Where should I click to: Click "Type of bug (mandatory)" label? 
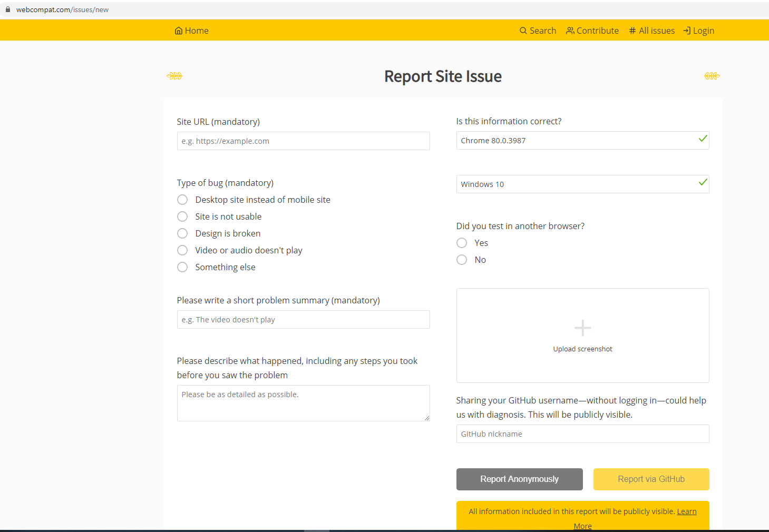point(225,183)
